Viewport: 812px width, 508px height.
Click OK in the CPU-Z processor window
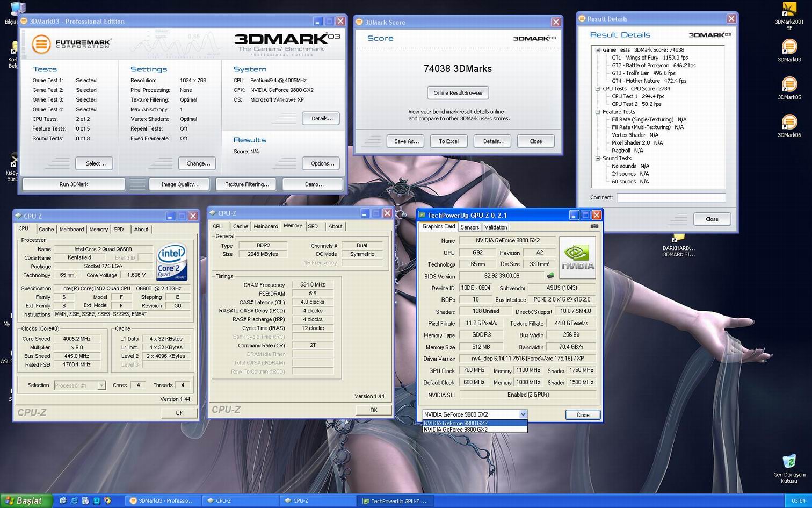click(179, 413)
